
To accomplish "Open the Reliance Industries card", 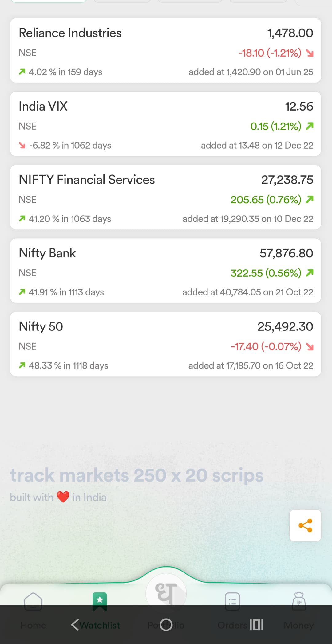I will (x=166, y=51).
